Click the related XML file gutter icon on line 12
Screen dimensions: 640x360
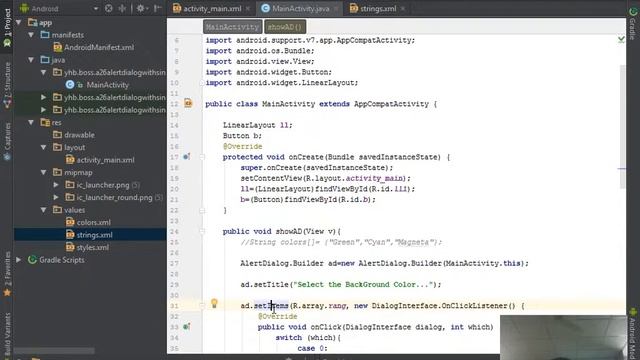click(x=188, y=103)
